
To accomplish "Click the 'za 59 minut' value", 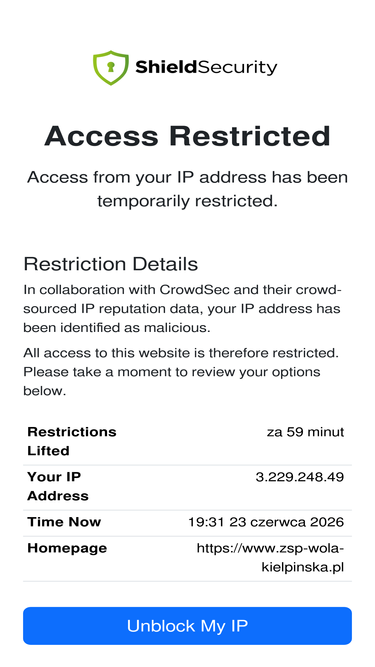I will pyautogui.click(x=305, y=432).
